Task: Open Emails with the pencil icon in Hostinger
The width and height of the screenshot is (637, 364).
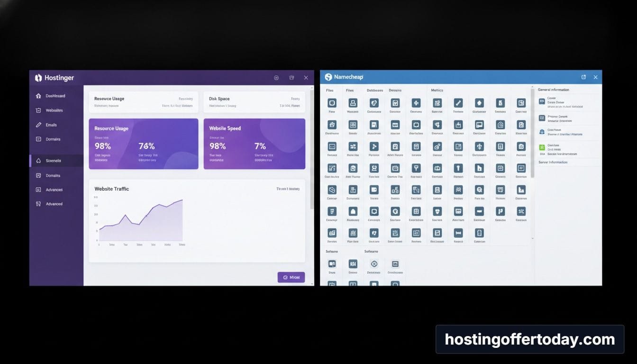Action: tap(46, 125)
